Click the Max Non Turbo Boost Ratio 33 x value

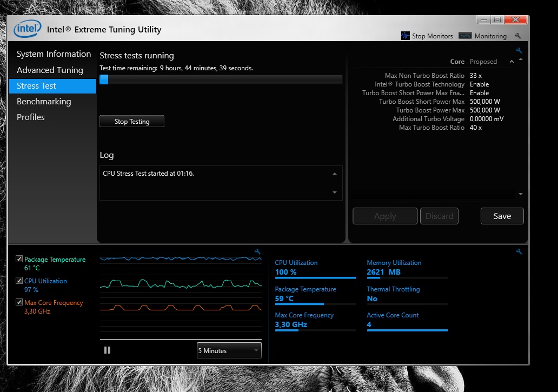click(x=475, y=75)
